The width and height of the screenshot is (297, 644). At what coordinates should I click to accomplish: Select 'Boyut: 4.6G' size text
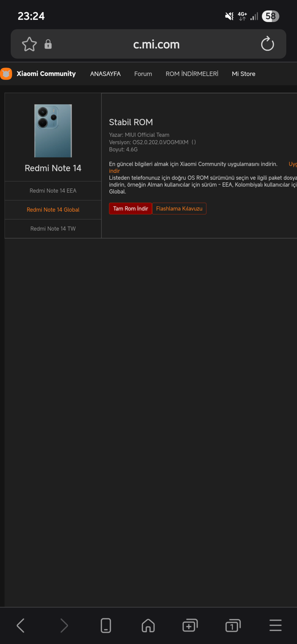(x=123, y=149)
